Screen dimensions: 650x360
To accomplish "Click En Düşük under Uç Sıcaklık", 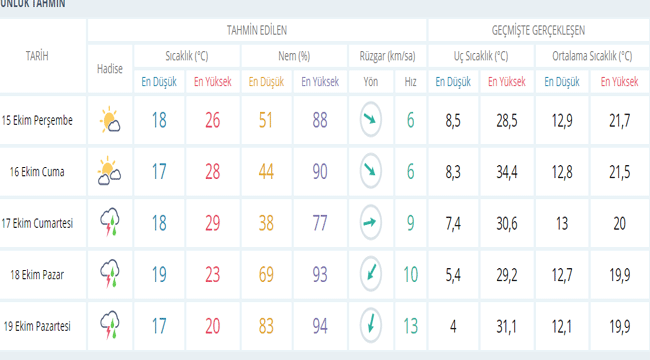I will (x=453, y=82).
